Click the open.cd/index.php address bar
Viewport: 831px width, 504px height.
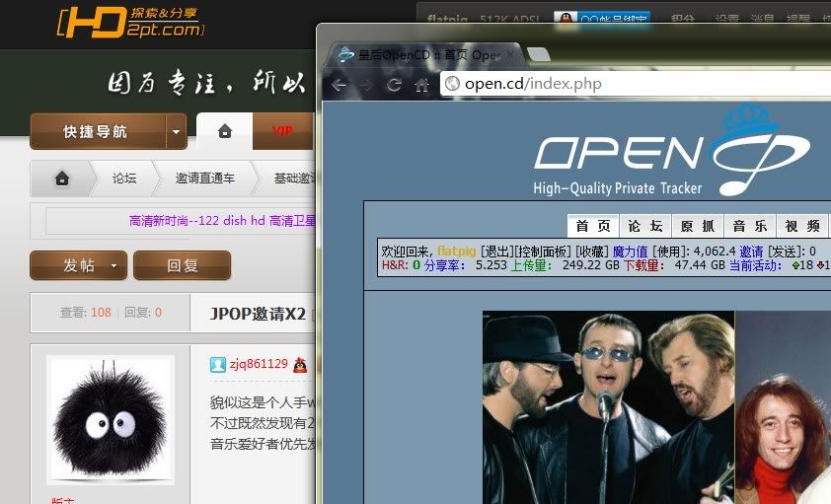(x=636, y=84)
